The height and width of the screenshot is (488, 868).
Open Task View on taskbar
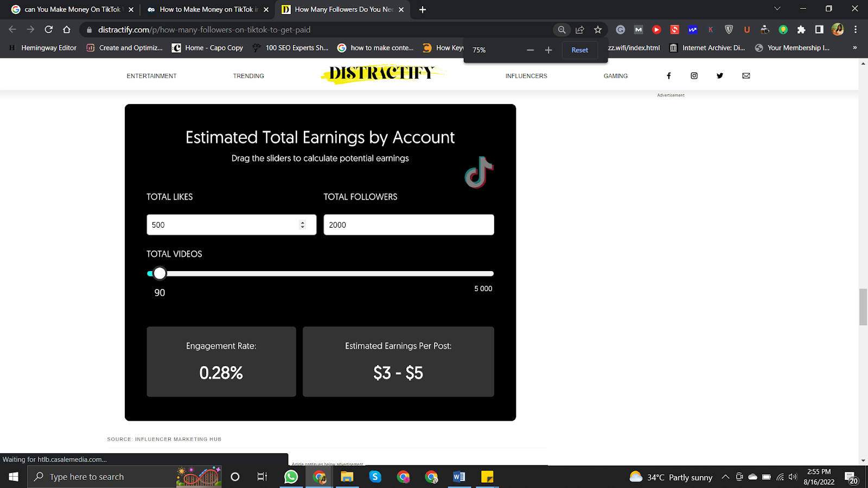point(263,477)
